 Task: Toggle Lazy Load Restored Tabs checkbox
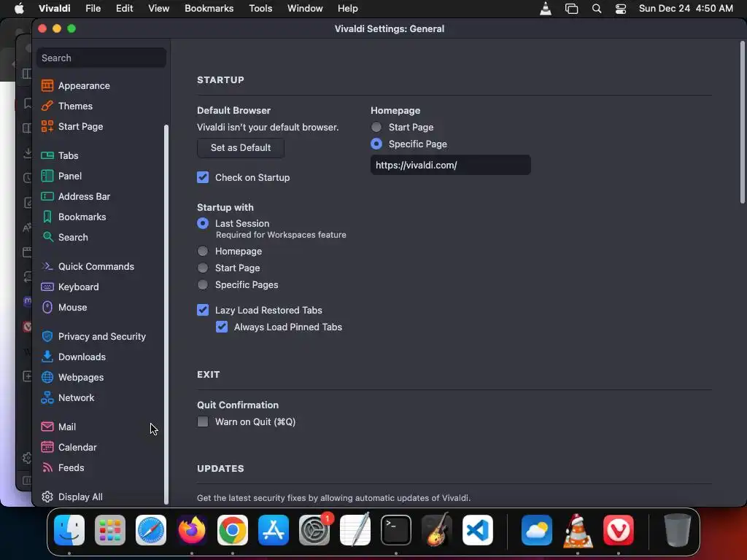[x=203, y=310]
